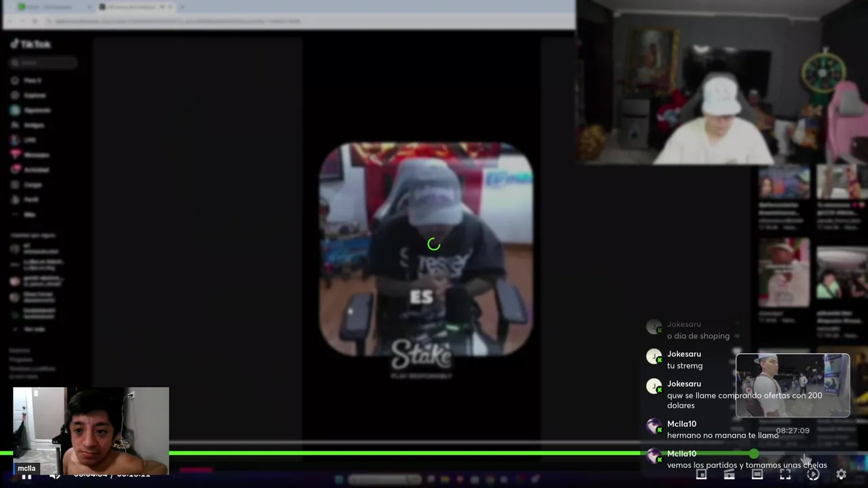The height and width of the screenshot is (488, 868).
Task: Click the mclla webcam overlay
Action: [x=91, y=431]
